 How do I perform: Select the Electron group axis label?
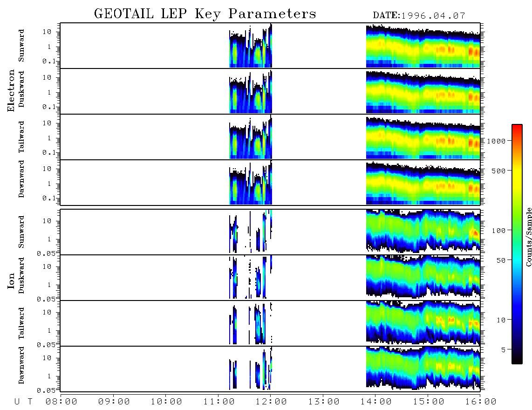click(x=11, y=90)
